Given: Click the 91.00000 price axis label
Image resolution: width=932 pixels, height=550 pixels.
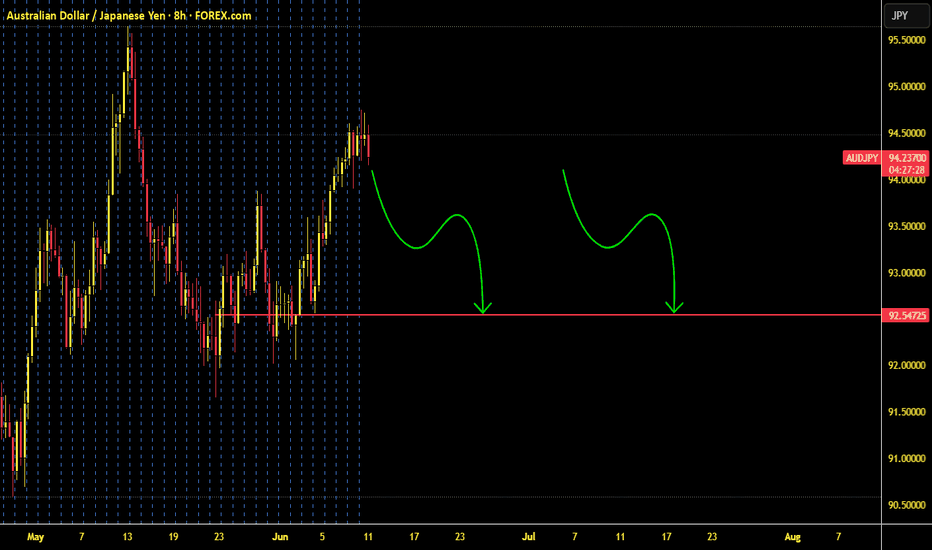Looking at the screenshot, I should 906,458.
